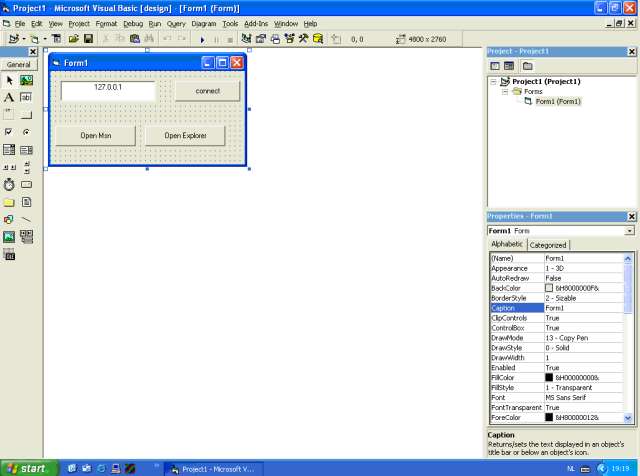Collapse the Project1 (Project1) tree node
Viewport: 640px width, 476px height.
(x=493, y=82)
